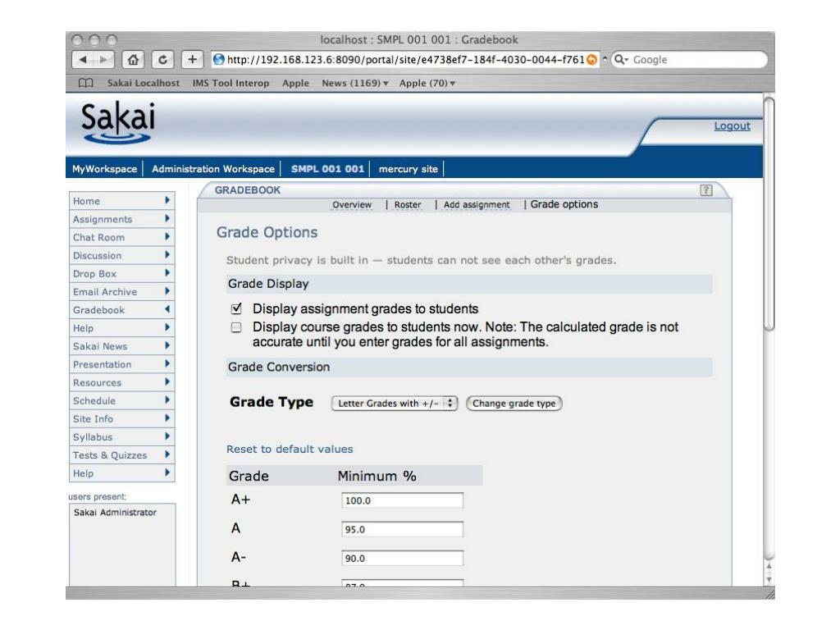This screenshot has width=840, height=630.
Task: Click the A+ minimum percent field
Action: 402,500
